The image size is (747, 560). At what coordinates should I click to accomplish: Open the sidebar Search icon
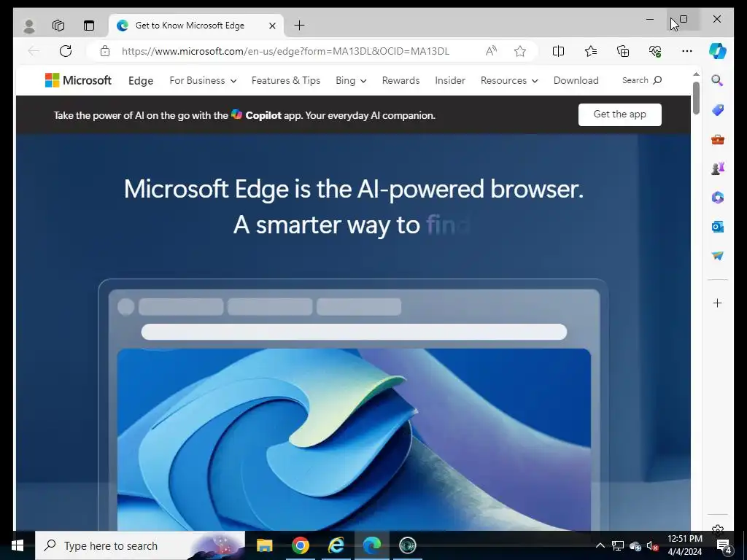coord(718,80)
